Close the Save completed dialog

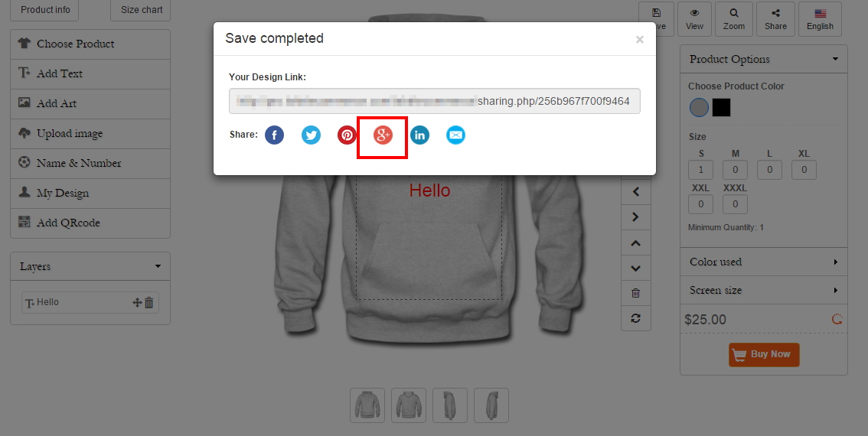pos(639,39)
